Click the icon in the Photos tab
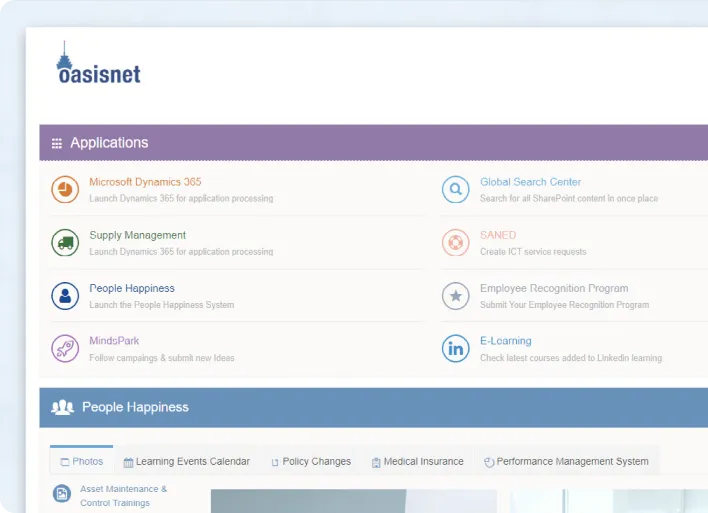Screen dimensions: 708x513 65,462
